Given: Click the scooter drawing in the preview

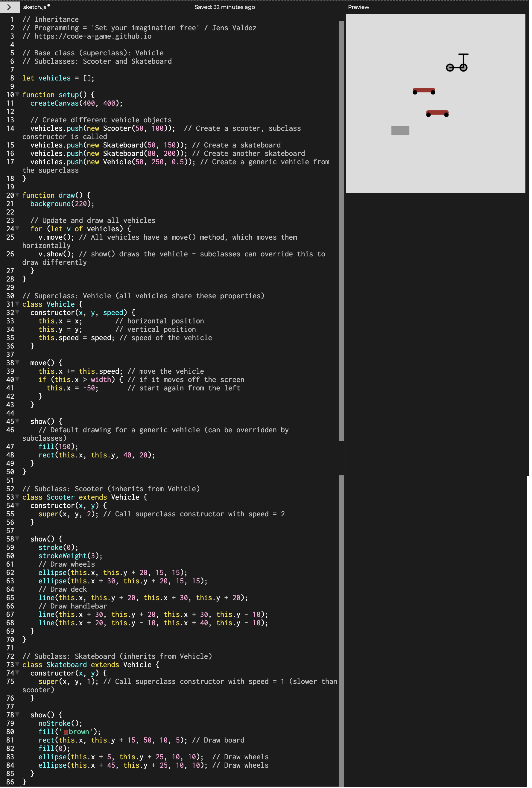Looking at the screenshot, I should pos(457,63).
